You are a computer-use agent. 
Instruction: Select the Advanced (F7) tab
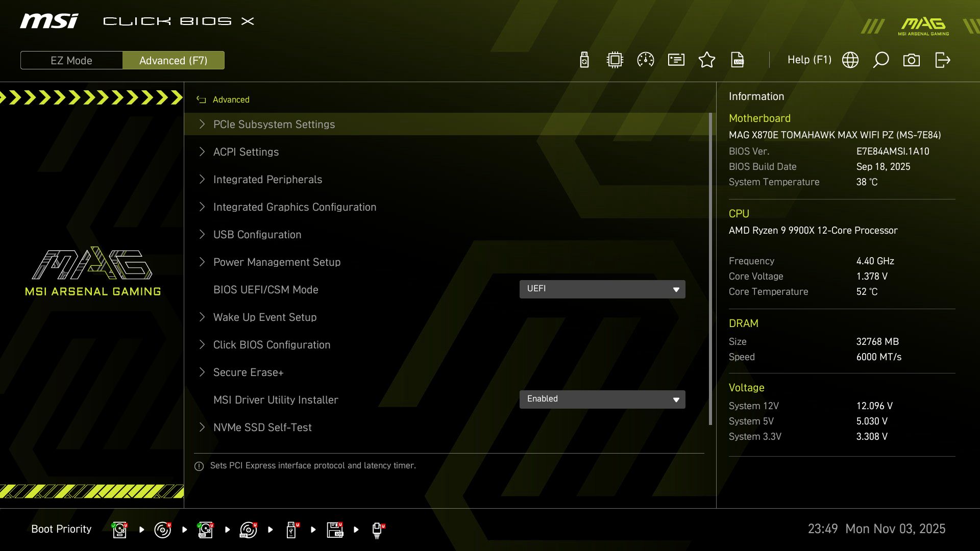[174, 60]
